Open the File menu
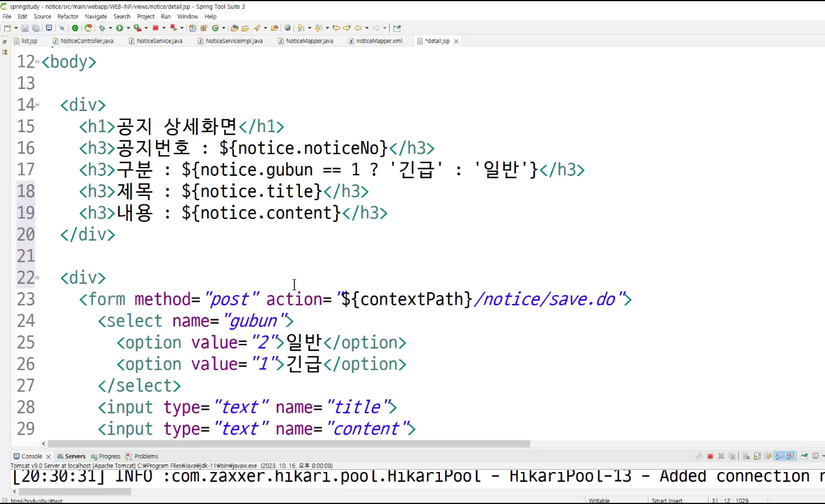 (x=7, y=17)
